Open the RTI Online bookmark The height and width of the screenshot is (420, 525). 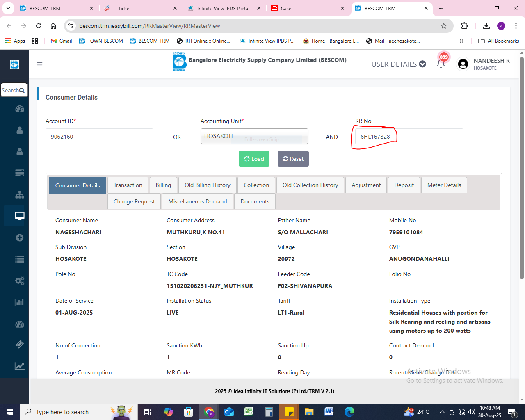point(203,41)
